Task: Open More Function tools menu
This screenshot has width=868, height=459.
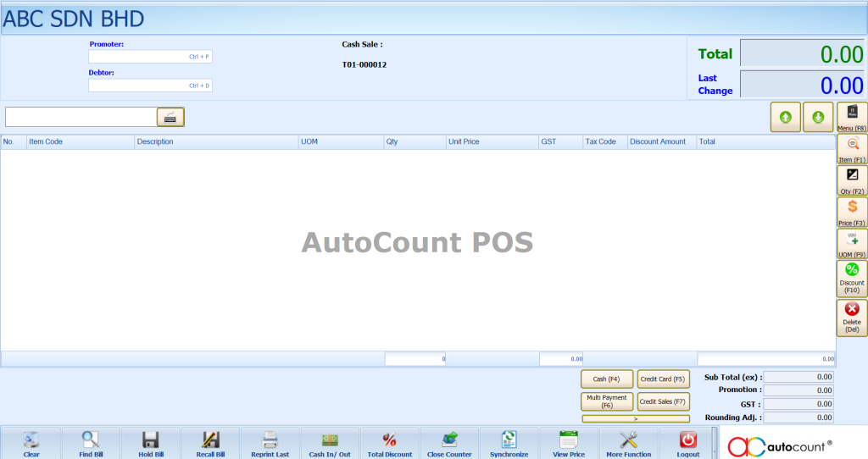Action: coord(628,442)
